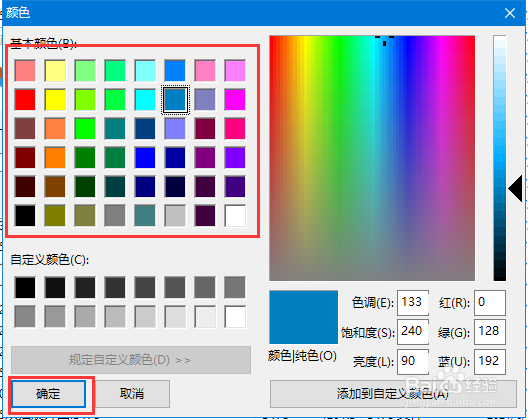
Task: Select the white basic color swatch
Action: [x=235, y=216]
